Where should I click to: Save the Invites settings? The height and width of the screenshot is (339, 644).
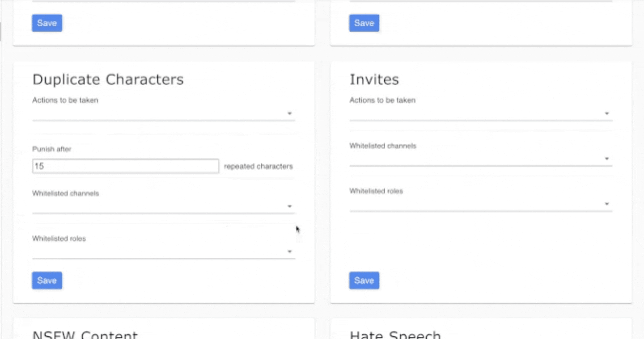tap(364, 280)
